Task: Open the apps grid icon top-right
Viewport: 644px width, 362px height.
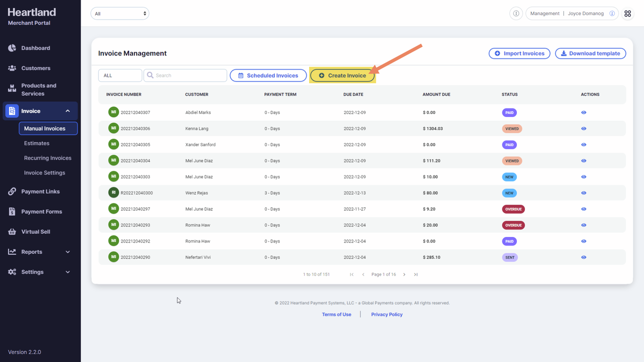Action: pos(627,14)
